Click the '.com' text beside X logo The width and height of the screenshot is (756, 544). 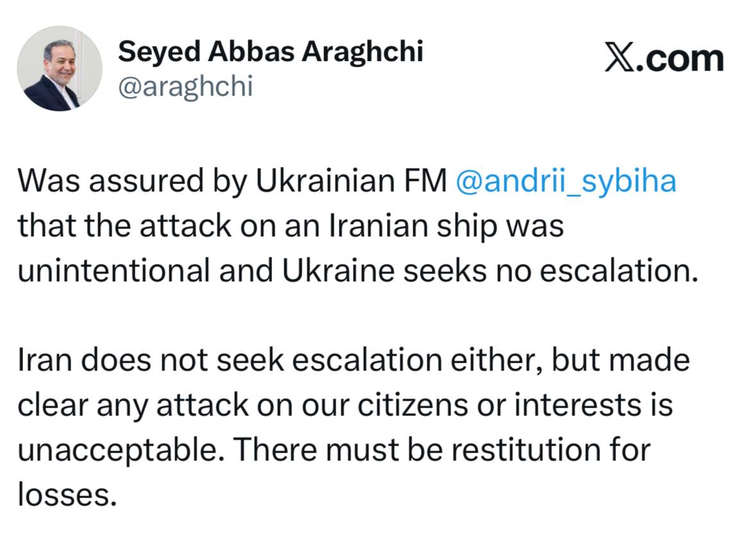[680, 60]
